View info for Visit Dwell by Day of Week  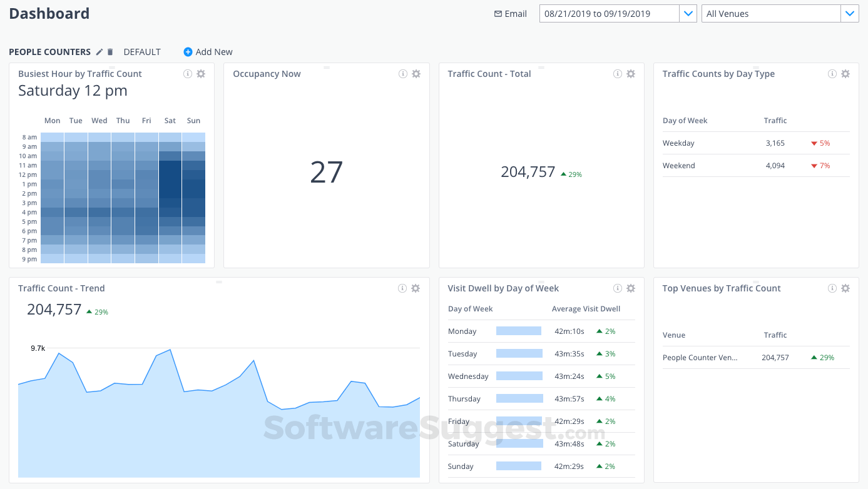point(617,288)
